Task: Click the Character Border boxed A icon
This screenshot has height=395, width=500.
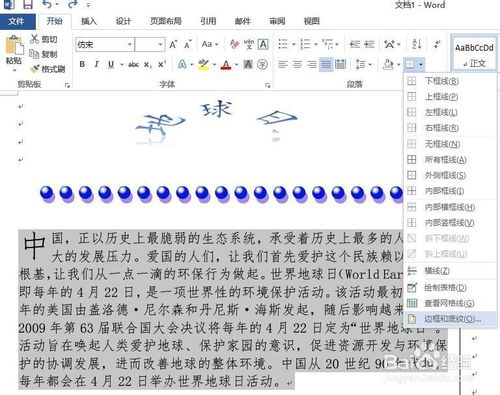Action: click(x=263, y=44)
